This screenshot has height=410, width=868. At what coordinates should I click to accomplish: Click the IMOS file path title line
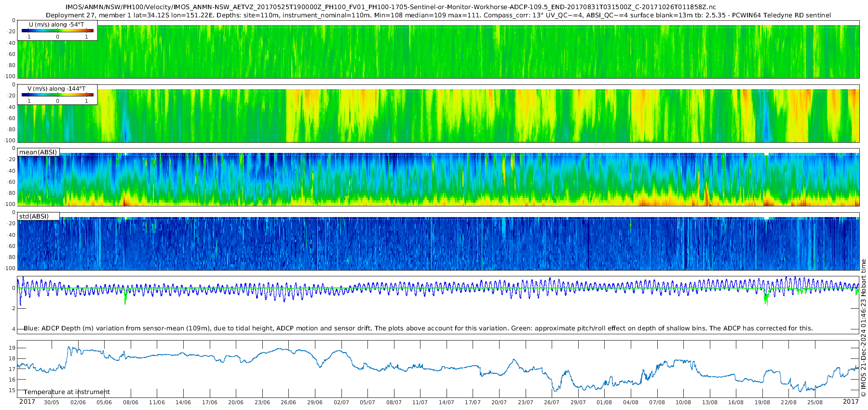(x=391, y=7)
